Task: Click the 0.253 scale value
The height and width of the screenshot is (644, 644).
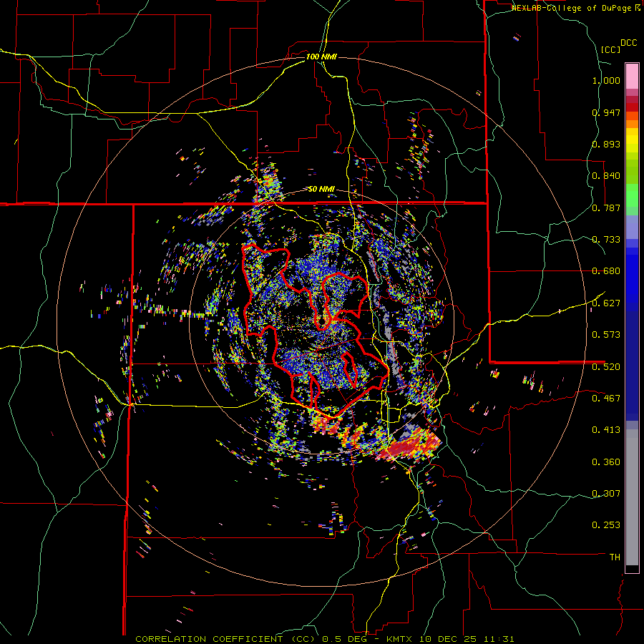Action: pyautogui.click(x=606, y=525)
